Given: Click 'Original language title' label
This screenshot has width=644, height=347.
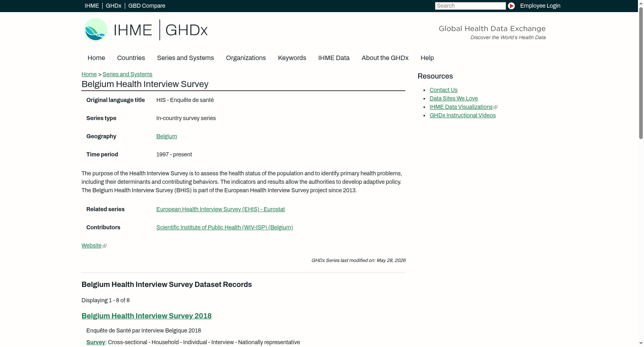Looking at the screenshot, I should tap(116, 100).
